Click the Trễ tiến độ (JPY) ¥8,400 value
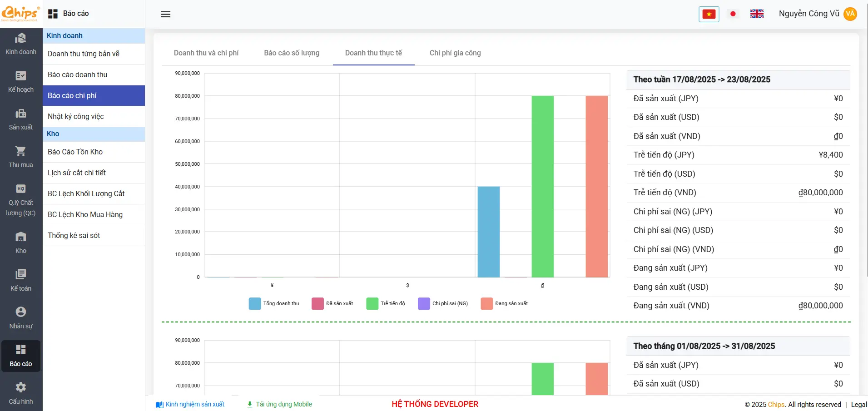The height and width of the screenshot is (411, 868). point(830,155)
